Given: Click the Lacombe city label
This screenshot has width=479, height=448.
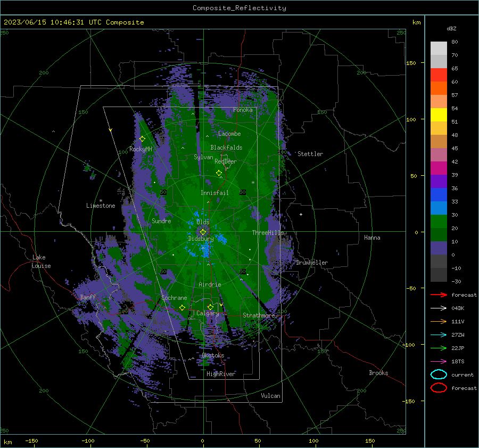Looking at the screenshot, I should 229,134.
